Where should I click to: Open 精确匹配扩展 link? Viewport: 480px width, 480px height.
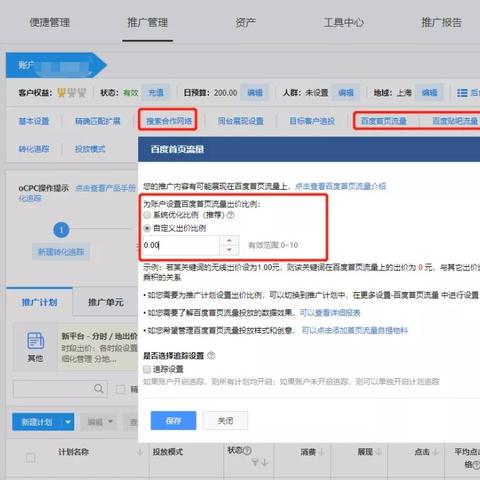tap(98, 121)
